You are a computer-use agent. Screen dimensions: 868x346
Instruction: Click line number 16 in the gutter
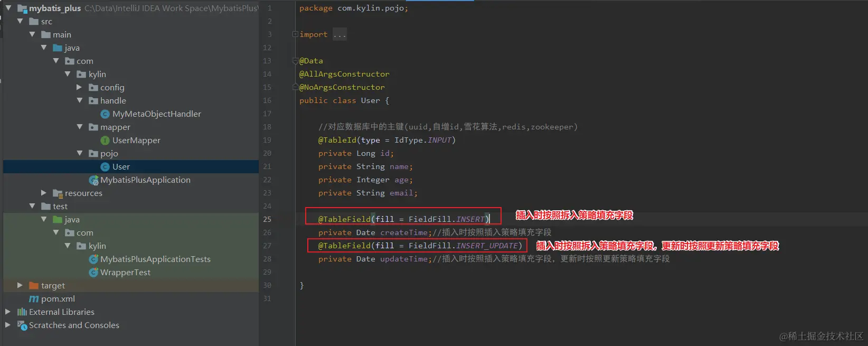coord(267,100)
